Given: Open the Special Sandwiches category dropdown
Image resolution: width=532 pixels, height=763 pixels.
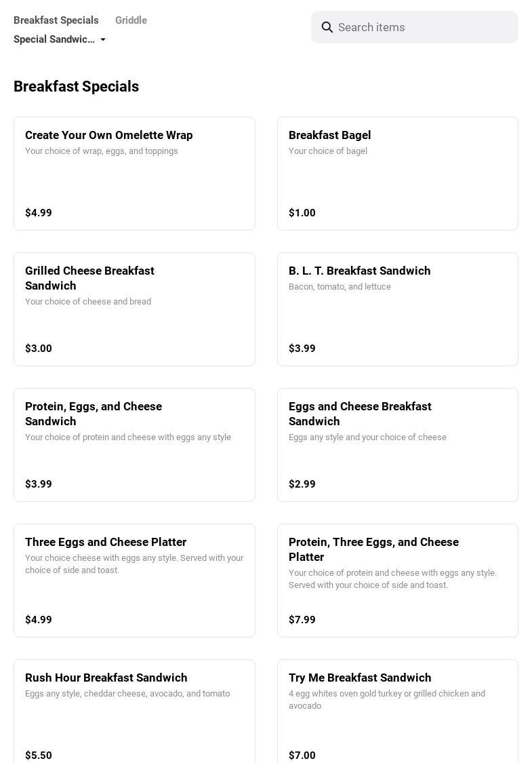Looking at the screenshot, I should click(54, 39).
